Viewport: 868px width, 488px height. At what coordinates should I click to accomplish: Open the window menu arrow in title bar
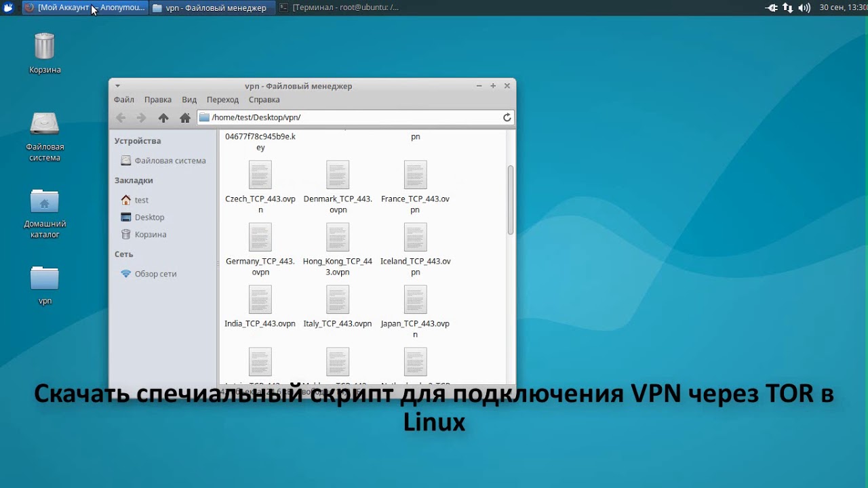[118, 86]
